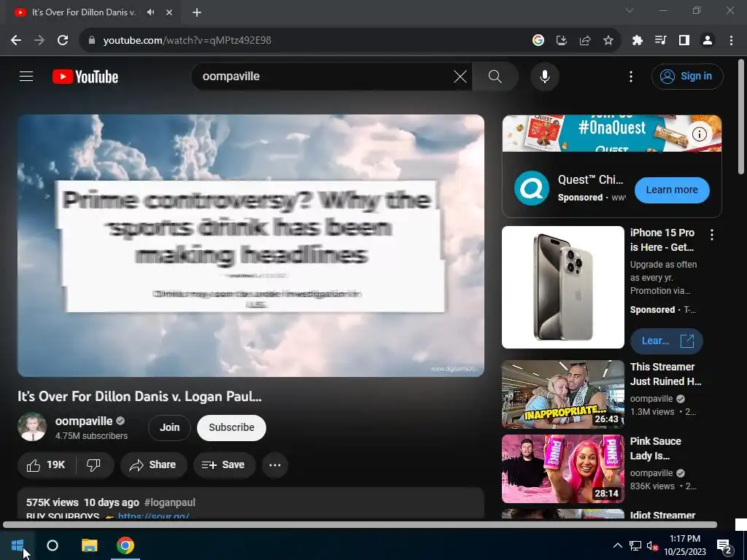The image size is (747, 560).
Task: Open the Pink Sauce Lady Is title
Action: pyautogui.click(x=656, y=448)
